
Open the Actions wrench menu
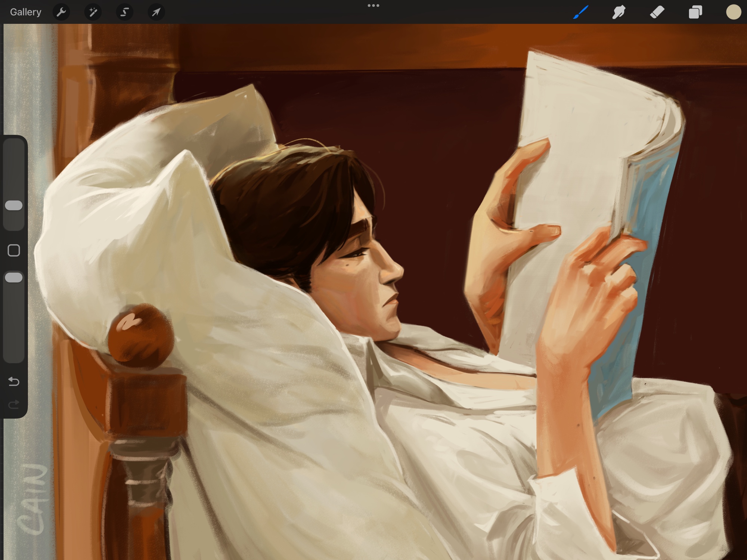(61, 12)
